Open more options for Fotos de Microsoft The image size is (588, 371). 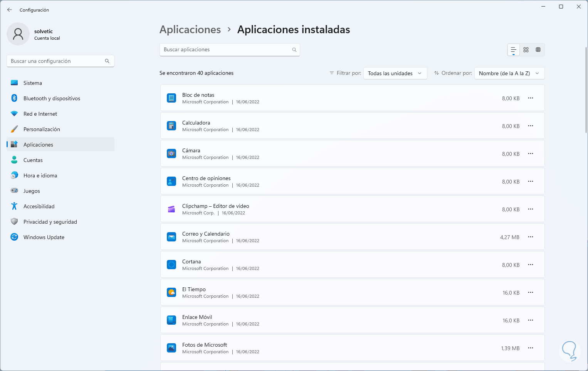(531, 348)
